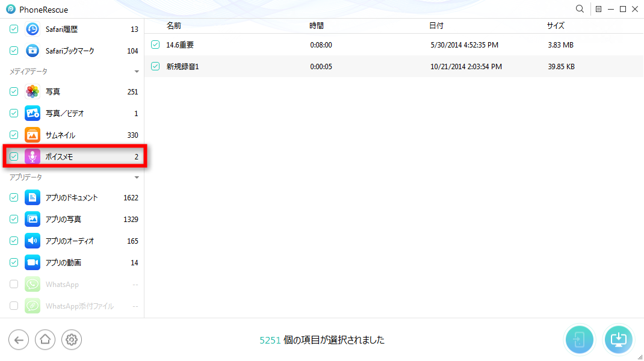Click the WhatsApp添付ファイル attachment icon
644x361 pixels.
33,306
